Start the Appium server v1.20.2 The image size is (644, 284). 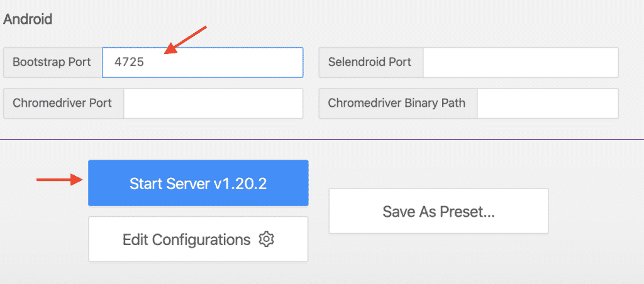(198, 183)
